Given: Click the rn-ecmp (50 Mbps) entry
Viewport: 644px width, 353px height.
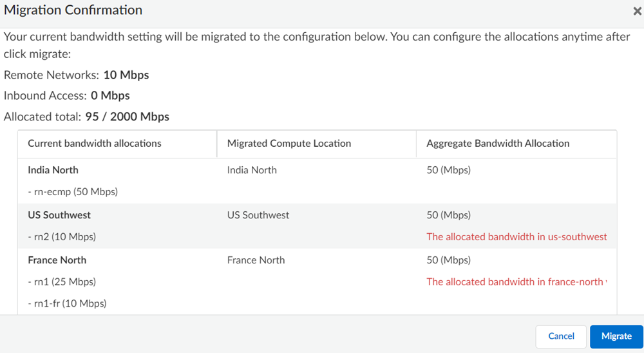Looking at the screenshot, I should pos(73,192).
